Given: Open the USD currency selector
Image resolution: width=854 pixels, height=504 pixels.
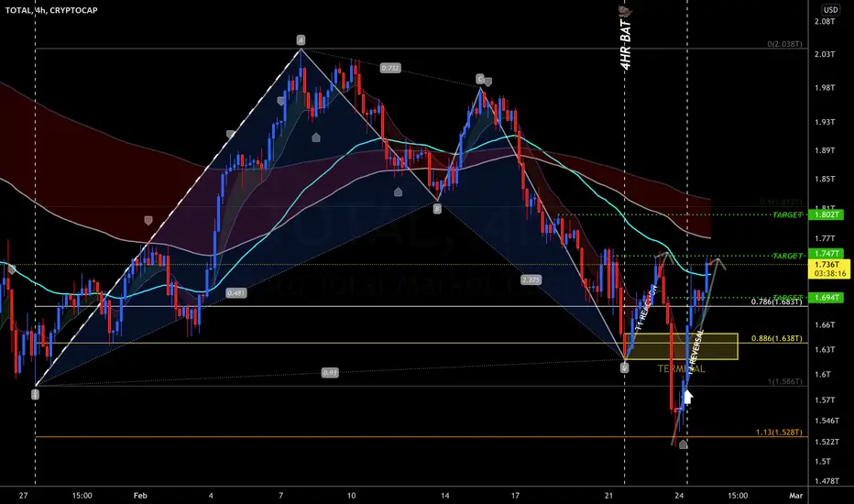Looking at the screenshot, I should (x=830, y=9).
